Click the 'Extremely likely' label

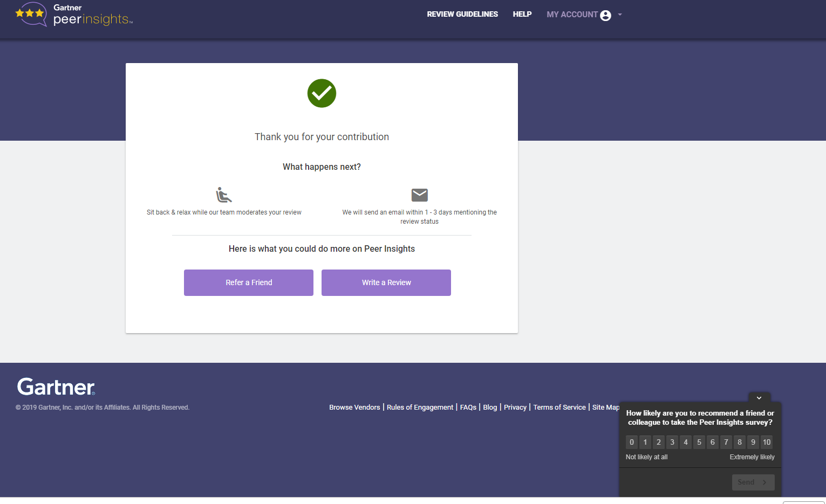point(752,457)
